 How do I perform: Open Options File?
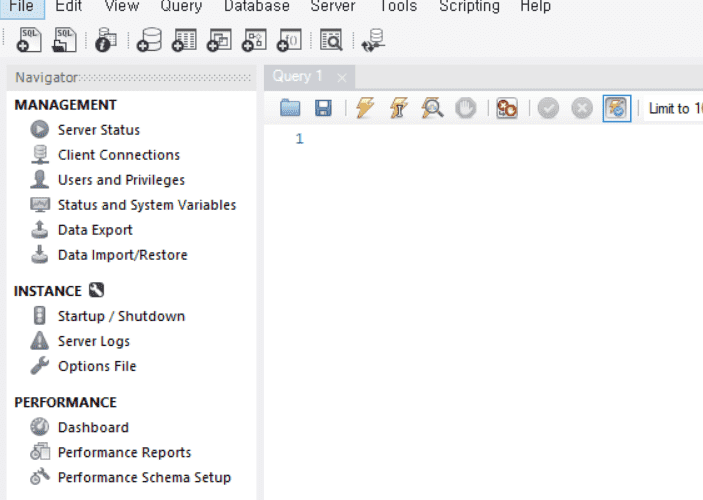click(x=97, y=366)
